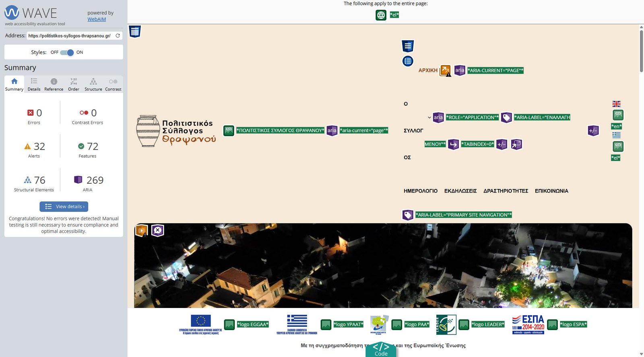Follow the WebAIM link
The height and width of the screenshot is (357, 644).
coord(97,19)
